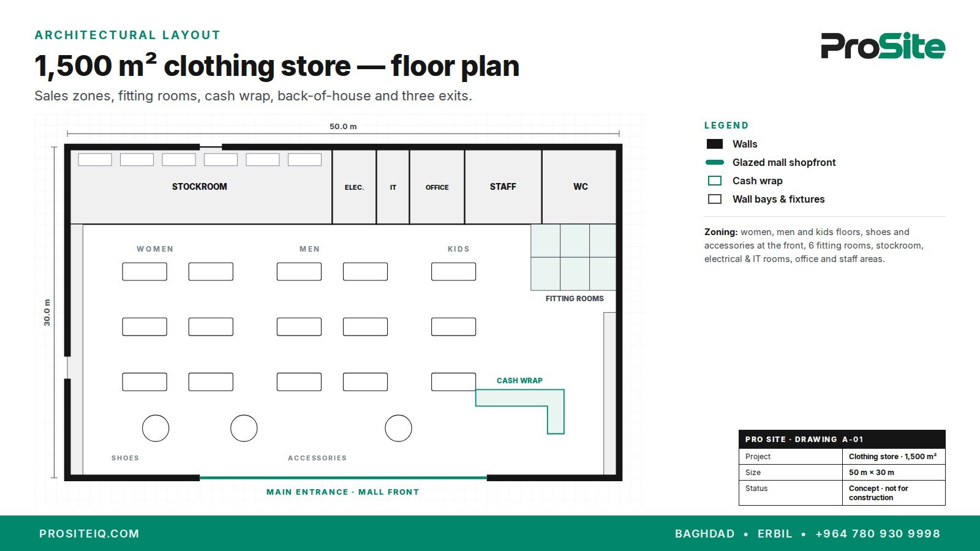Select the ELEC. room label
This screenshot has height=551, width=980.
coord(354,187)
